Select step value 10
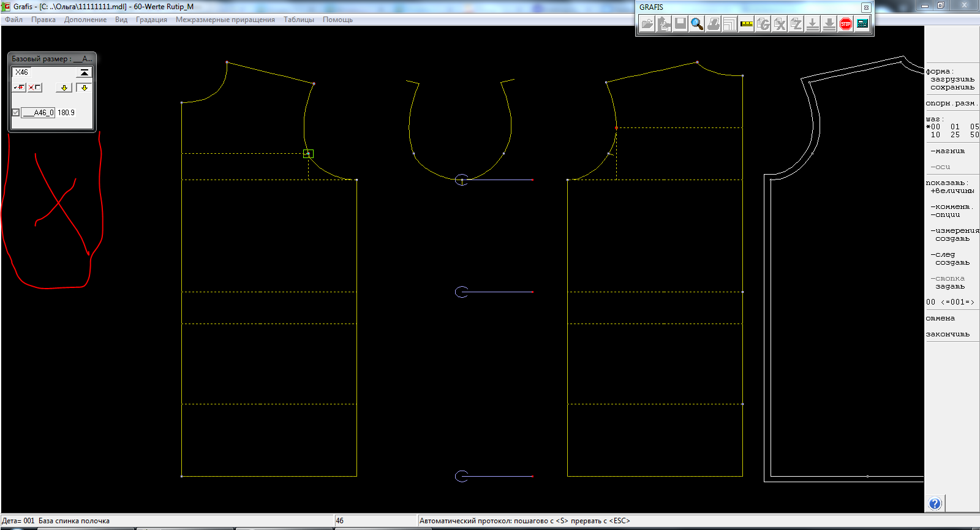 [935, 135]
